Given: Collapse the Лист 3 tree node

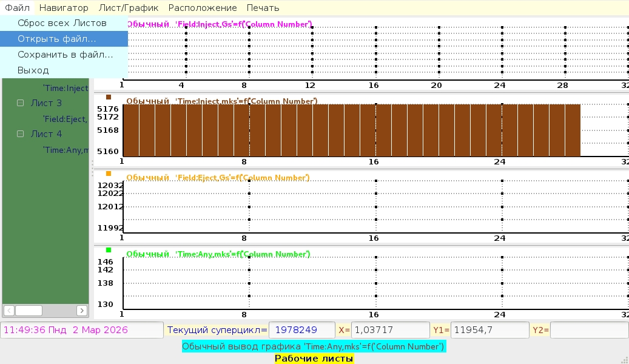Looking at the screenshot, I should 20,103.
